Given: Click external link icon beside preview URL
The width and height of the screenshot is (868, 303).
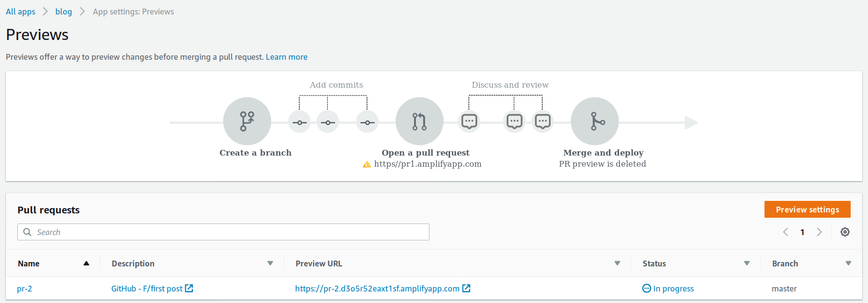Looking at the screenshot, I should coord(466,288).
